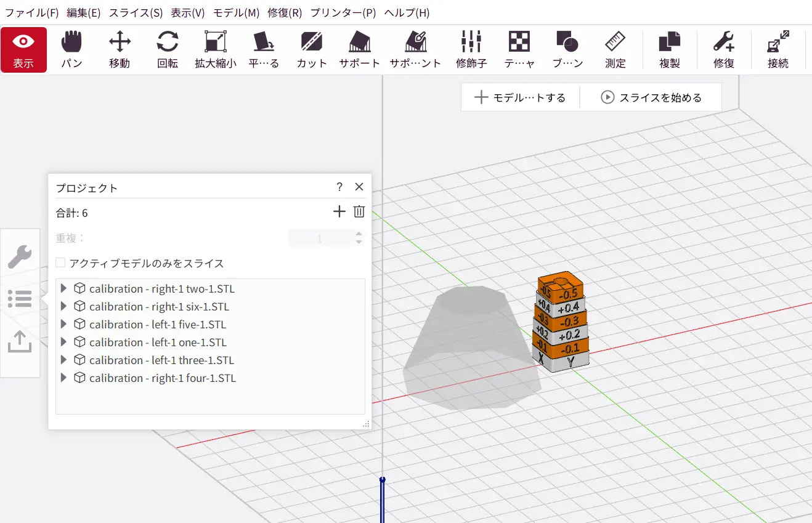Open the プリンター(P) menu

point(343,12)
